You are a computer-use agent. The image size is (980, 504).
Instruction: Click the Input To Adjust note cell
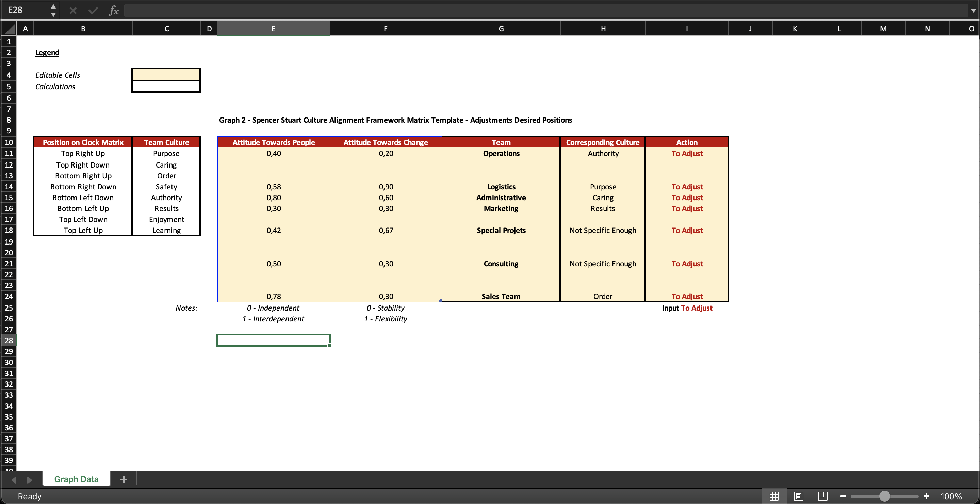[x=687, y=308]
